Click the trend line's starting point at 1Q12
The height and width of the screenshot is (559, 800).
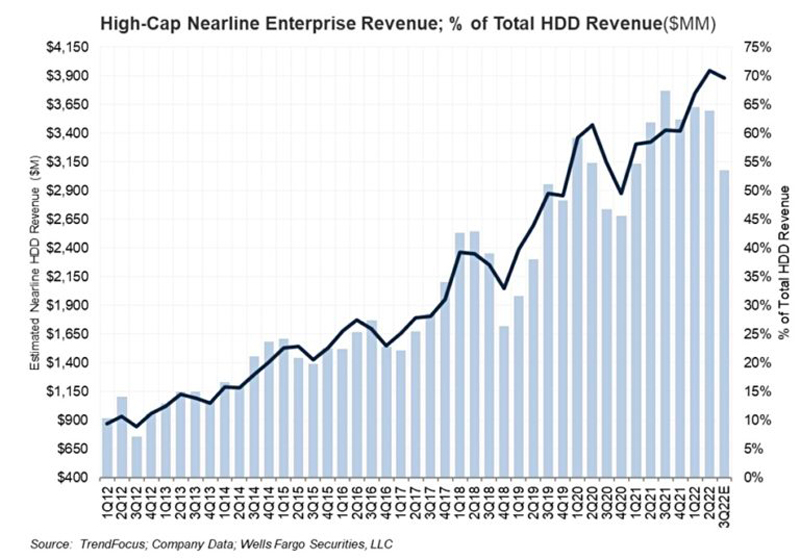click(x=108, y=423)
